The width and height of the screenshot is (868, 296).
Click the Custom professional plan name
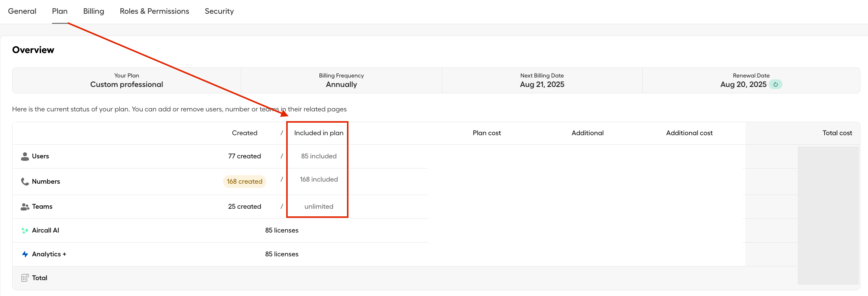click(x=126, y=85)
